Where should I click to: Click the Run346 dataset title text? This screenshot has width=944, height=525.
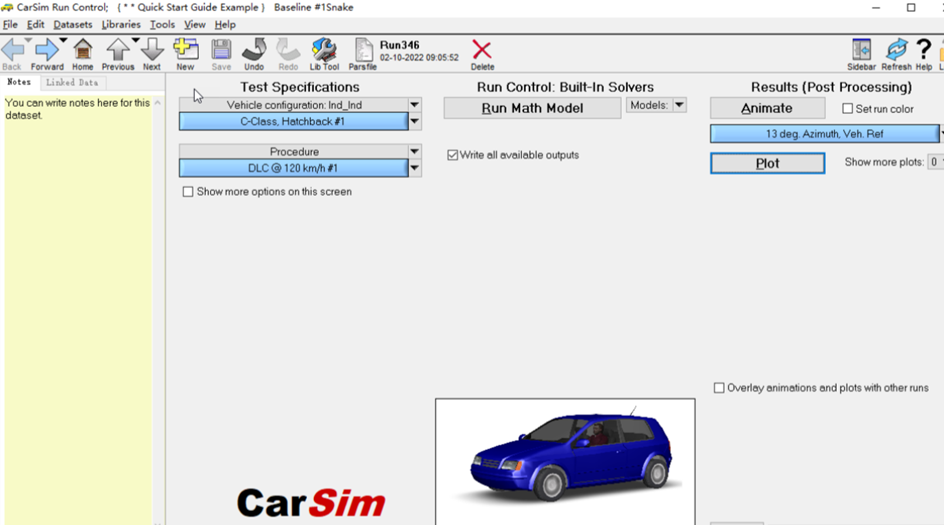(x=400, y=45)
